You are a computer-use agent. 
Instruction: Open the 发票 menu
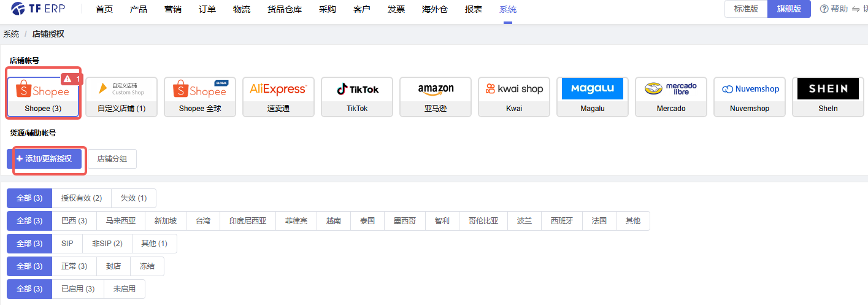tap(396, 9)
